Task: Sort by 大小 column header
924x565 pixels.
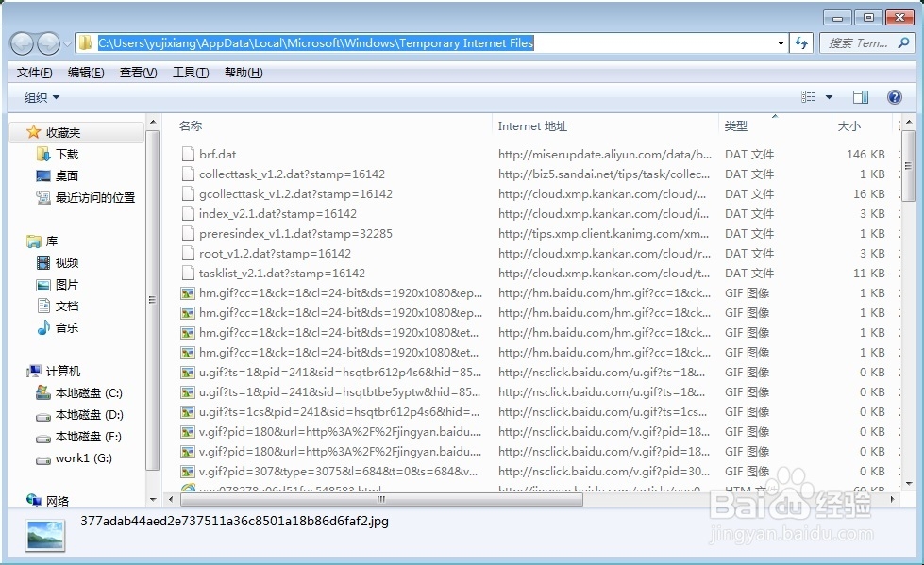Action: [848, 126]
